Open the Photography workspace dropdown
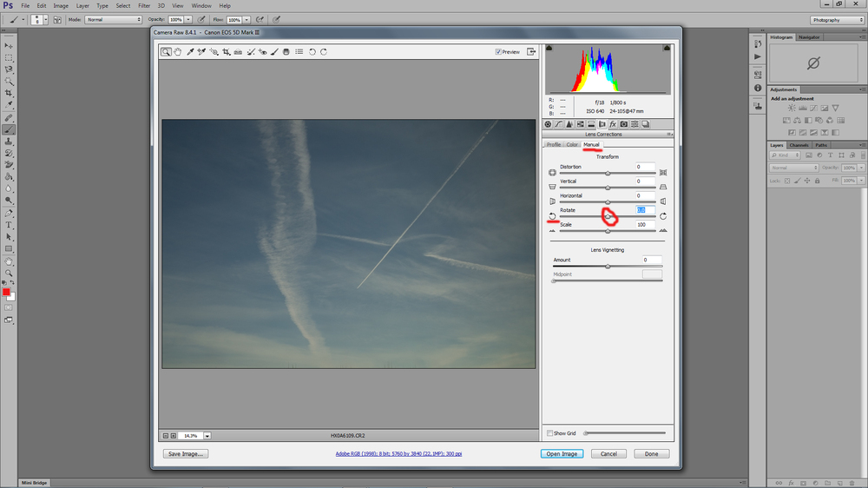 837,20
